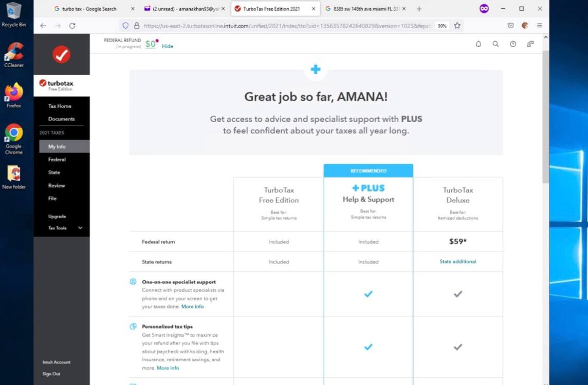Click the live help chat icon in header

tap(530, 44)
